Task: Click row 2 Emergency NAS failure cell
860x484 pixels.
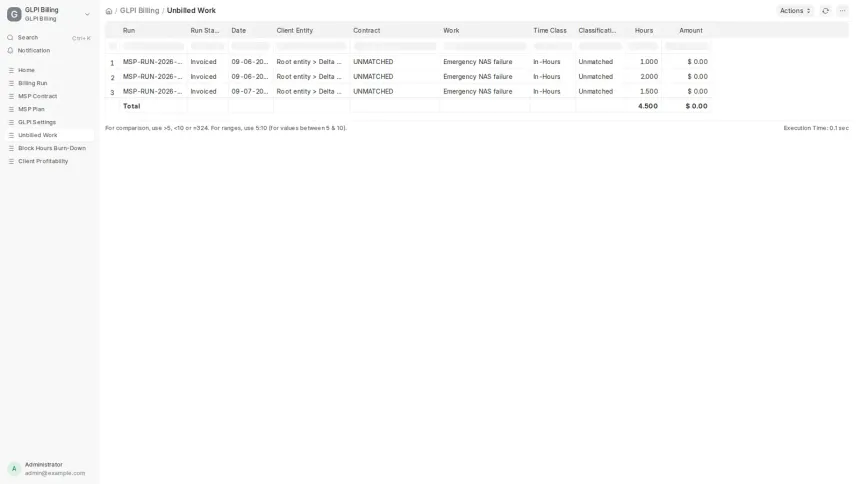Action: [x=485, y=77]
